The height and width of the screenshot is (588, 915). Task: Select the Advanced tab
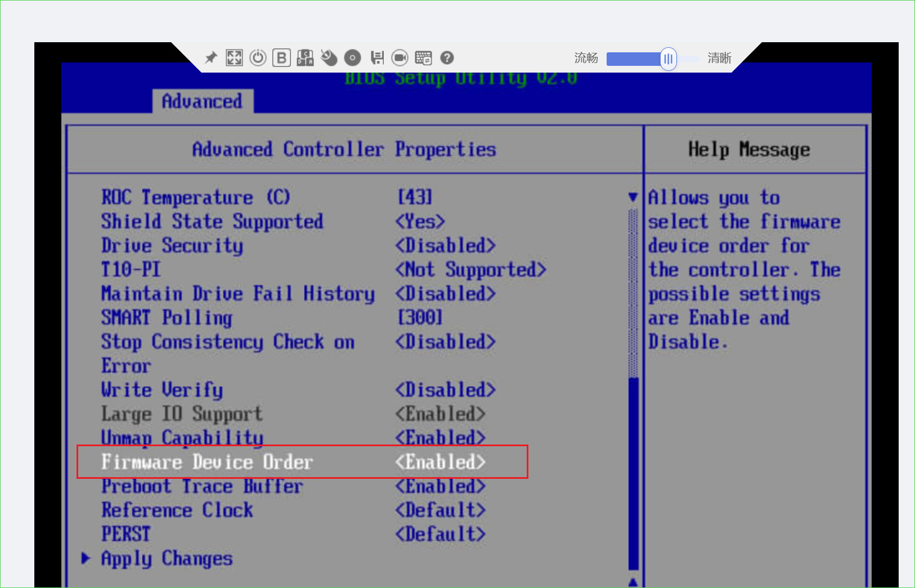(203, 101)
